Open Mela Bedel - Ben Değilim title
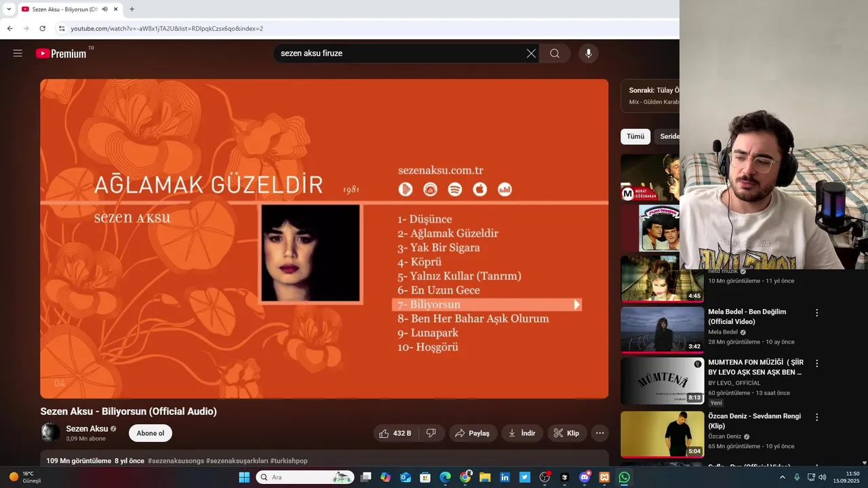Viewport: 868px width, 488px height. pyautogui.click(x=747, y=317)
